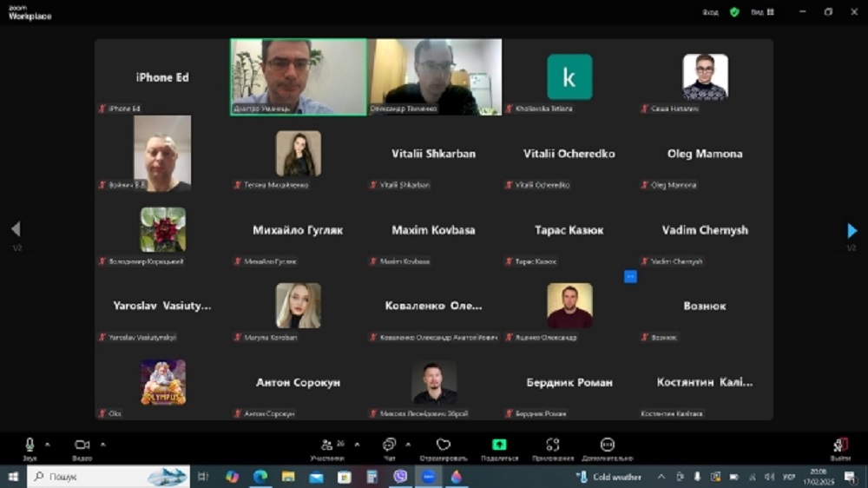This screenshot has width=868, height=488.
Task: Go to previous gallery page with the left arrow
Action: click(16, 228)
